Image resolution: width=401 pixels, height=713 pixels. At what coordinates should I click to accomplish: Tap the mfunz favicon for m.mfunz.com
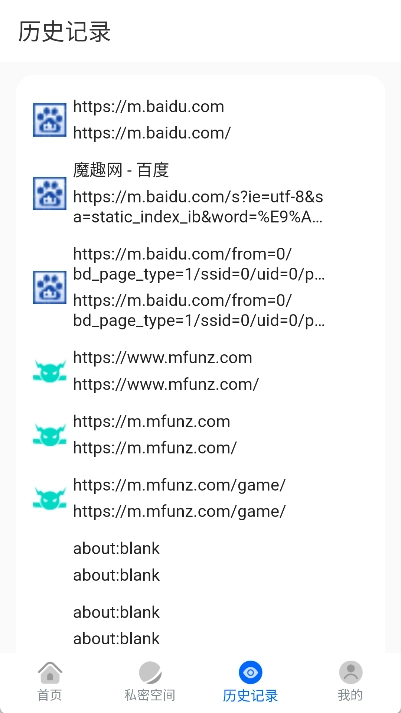50,434
